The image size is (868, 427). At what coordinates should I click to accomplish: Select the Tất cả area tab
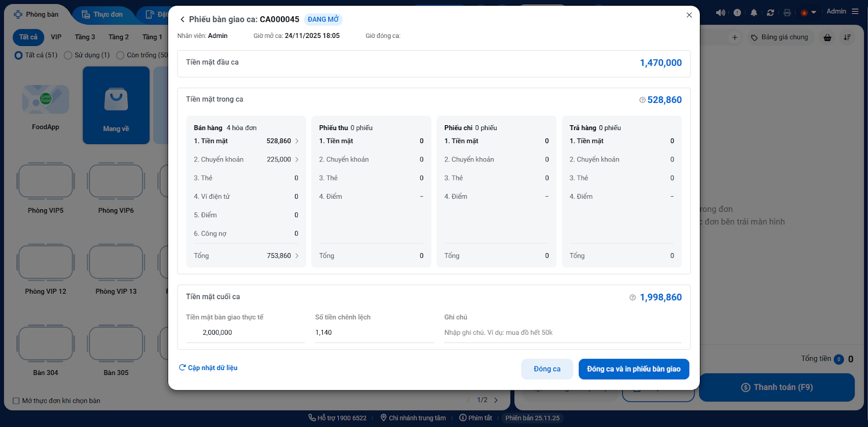point(28,37)
